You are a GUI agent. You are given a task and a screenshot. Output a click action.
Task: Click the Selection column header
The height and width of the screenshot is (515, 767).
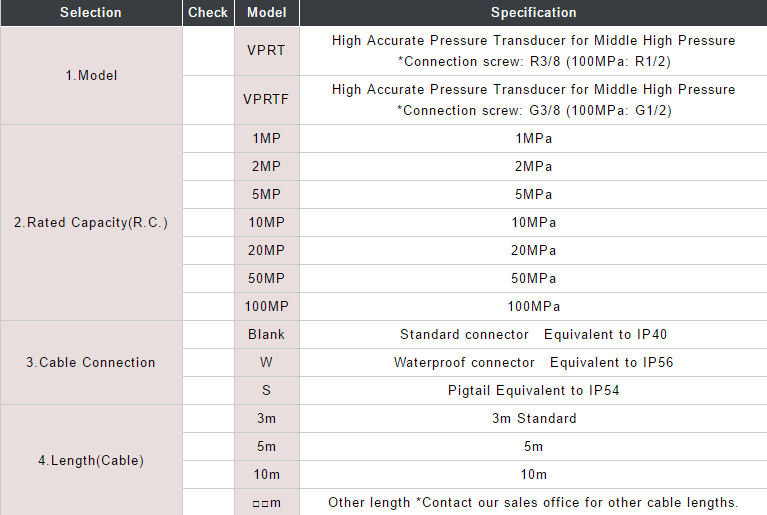(91, 13)
